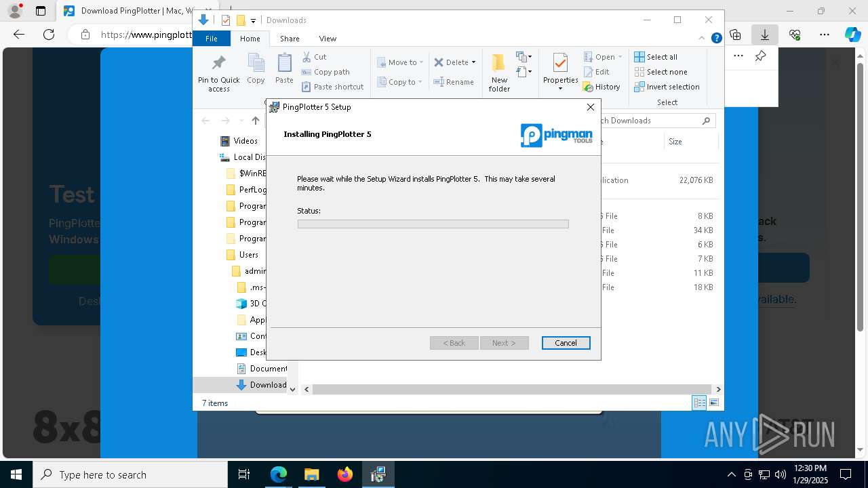Click the Up arrow in Explorer navigation

point(255,121)
